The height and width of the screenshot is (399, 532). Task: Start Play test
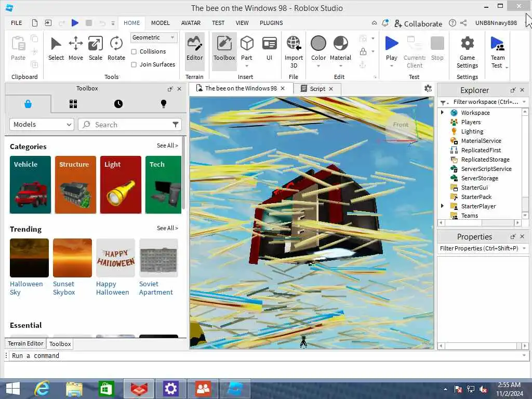pos(392,48)
